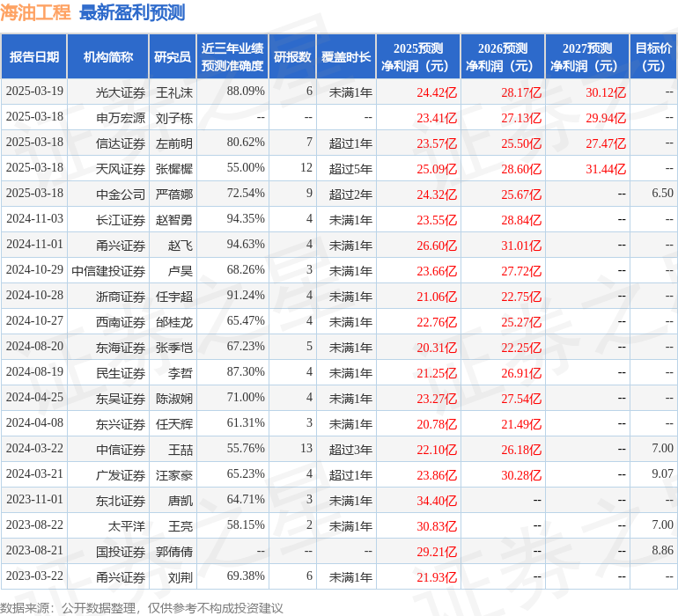Select the 报告日期 column header

coord(34,56)
